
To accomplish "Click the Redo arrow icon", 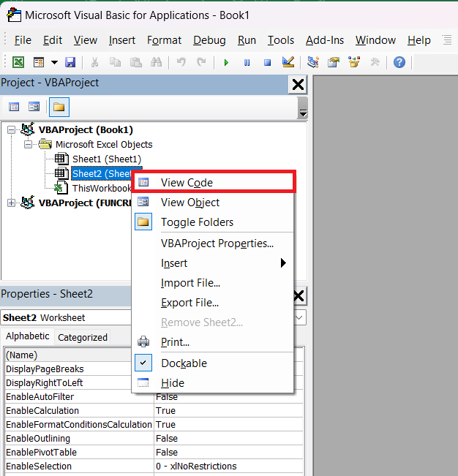I will 201,63.
